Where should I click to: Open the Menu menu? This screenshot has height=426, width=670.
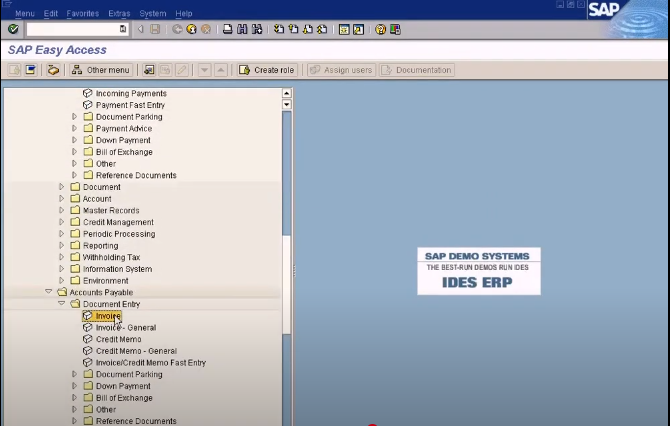click(x=25, y=13)
